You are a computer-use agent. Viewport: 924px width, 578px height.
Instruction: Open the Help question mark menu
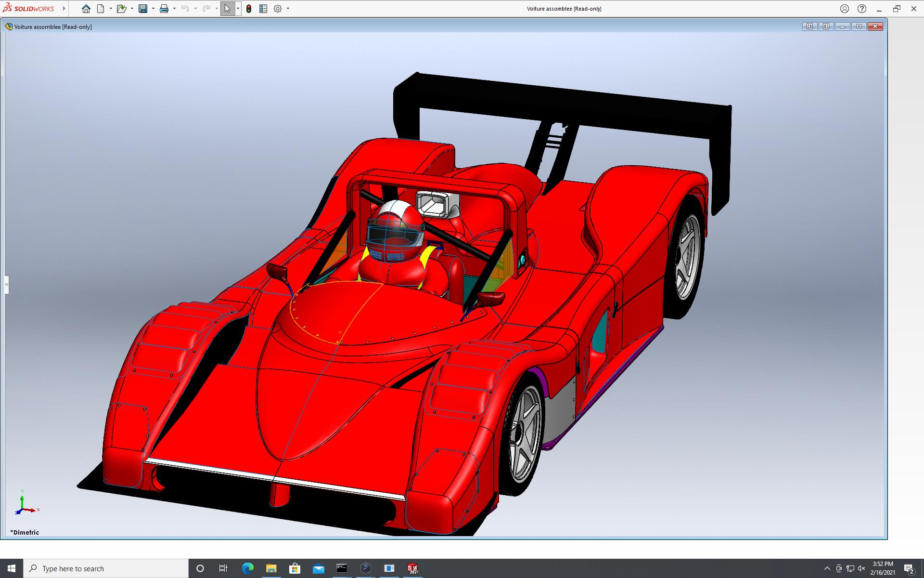(862, 9)
